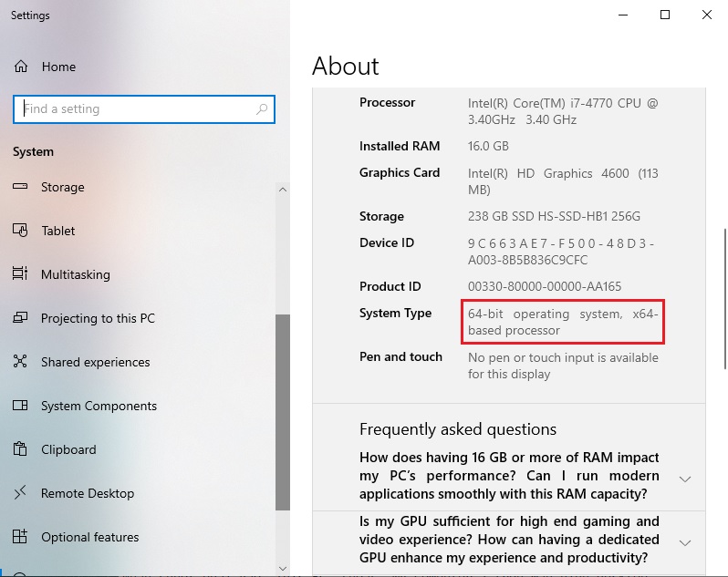Image resolution: width=728 pixels, height=577 pixels.
Task: Click the Device ID label
Action: [387, 242]
